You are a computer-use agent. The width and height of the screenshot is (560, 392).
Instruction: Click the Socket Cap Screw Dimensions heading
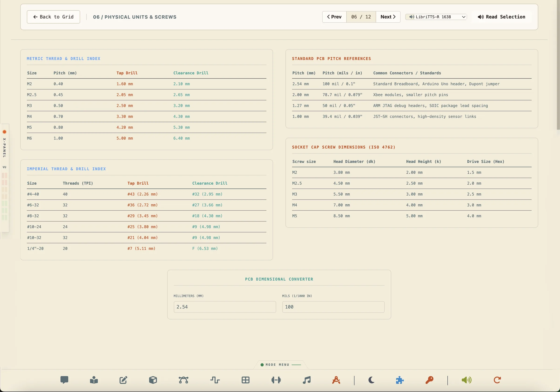click(x=344, y=147)
